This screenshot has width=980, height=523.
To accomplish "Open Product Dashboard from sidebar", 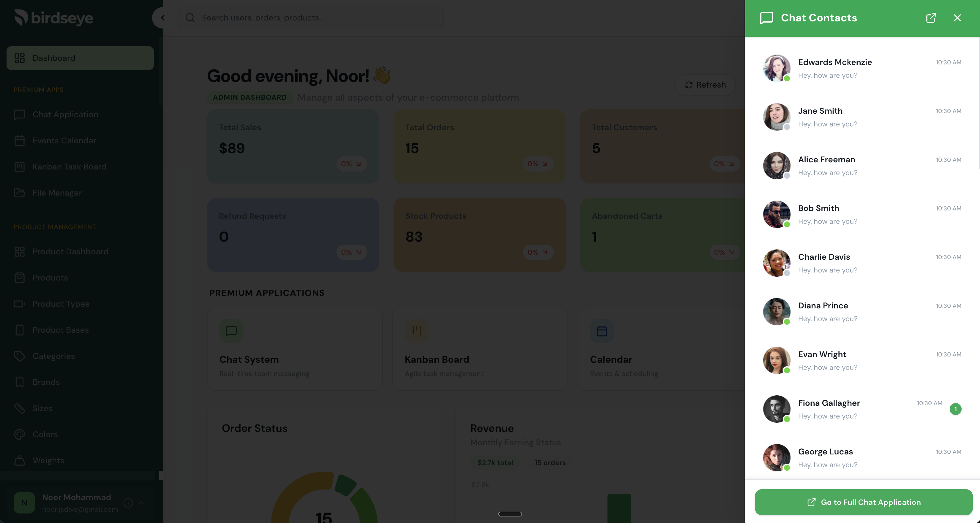I will pos(80,252).
